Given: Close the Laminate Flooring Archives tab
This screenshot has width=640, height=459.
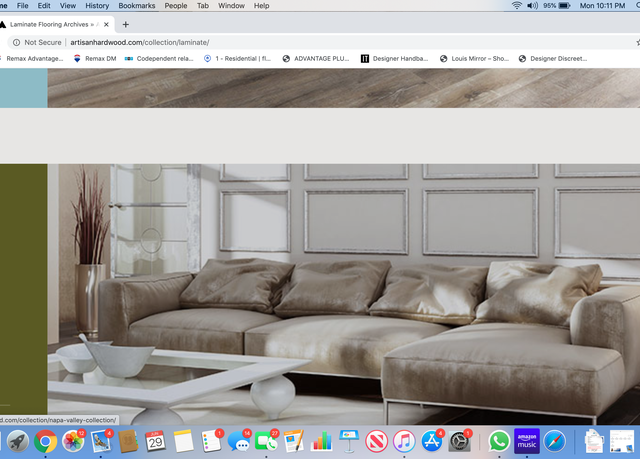Looking at the screenshot, I should pyautogui.click(x=106, y=24).
